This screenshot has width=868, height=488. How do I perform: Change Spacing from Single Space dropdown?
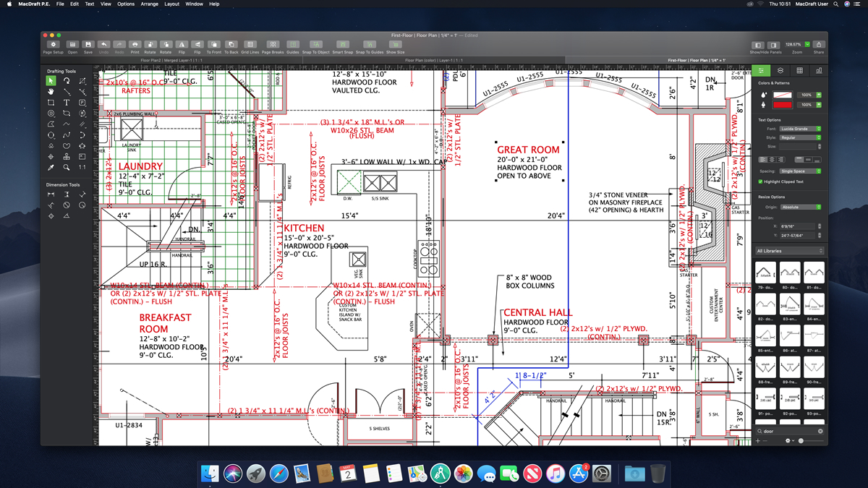(799, 171)
